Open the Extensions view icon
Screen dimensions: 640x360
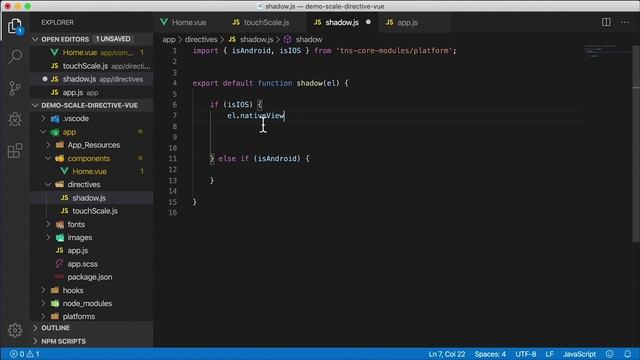pyautogui.click(x=15, y=151)
